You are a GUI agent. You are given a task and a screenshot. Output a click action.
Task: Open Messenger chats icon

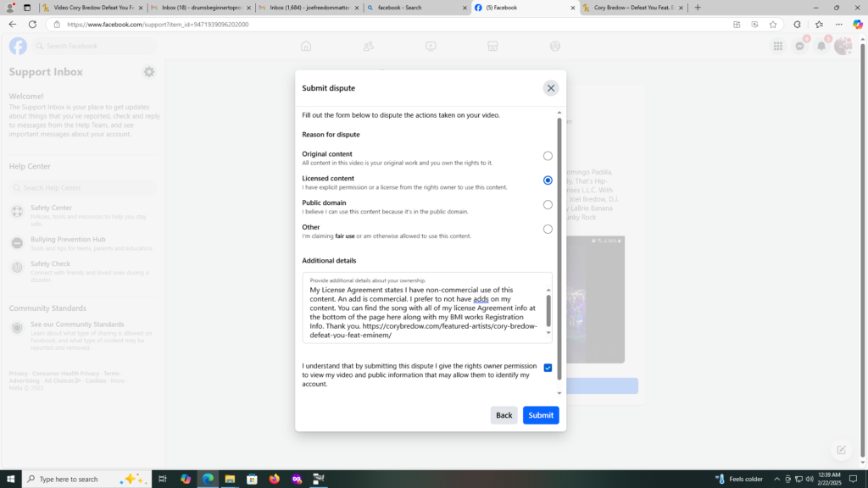pos(799,47)
